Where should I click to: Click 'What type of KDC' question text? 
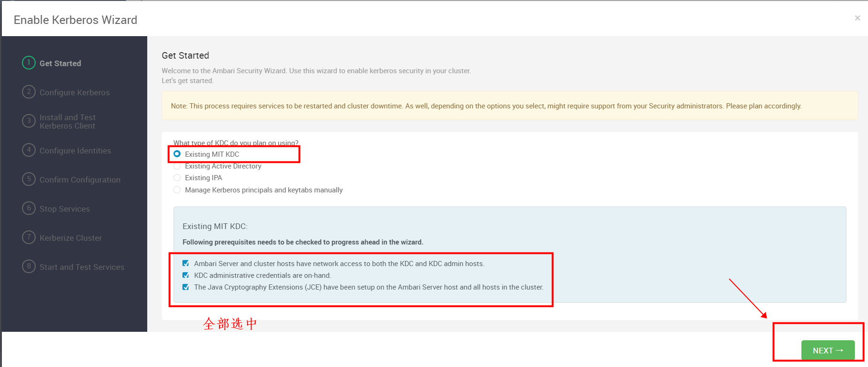click(236, 143)
